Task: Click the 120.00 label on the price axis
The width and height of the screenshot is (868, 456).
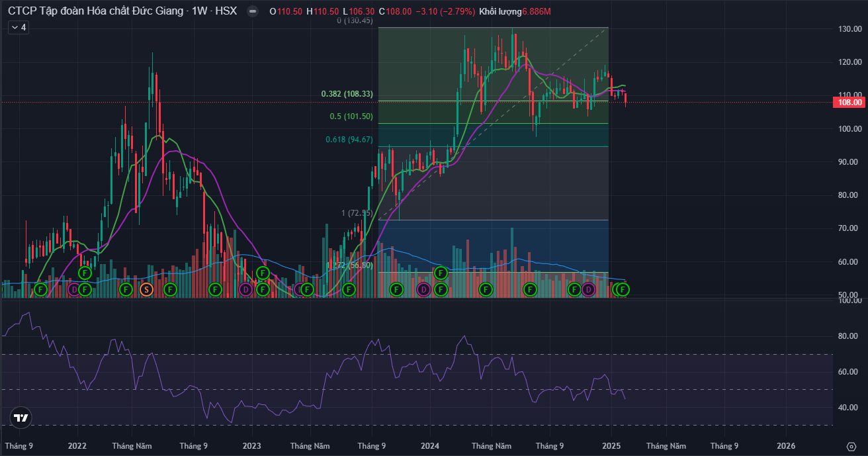Action: [849, 62]
